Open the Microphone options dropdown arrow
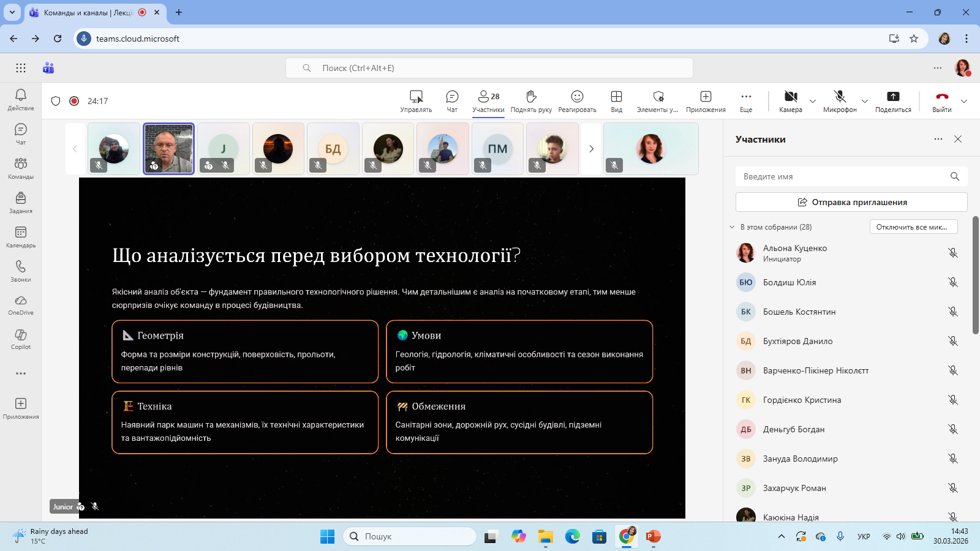Screen dimensions: 980x551 [865, 101]
